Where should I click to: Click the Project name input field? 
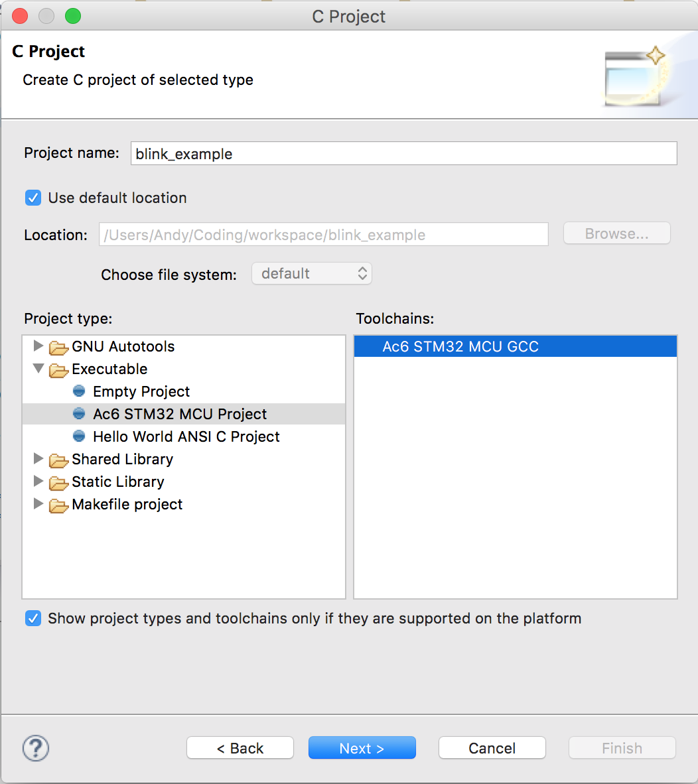404,153
